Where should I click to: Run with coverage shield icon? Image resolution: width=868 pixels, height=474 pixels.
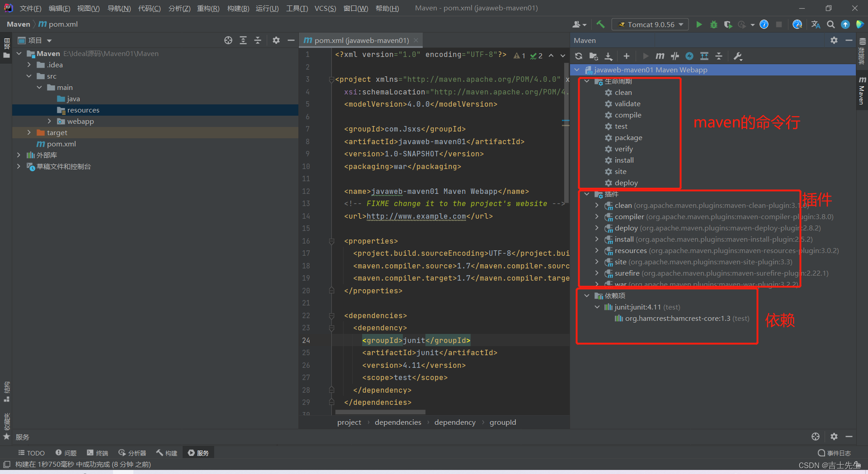[728, 24]
